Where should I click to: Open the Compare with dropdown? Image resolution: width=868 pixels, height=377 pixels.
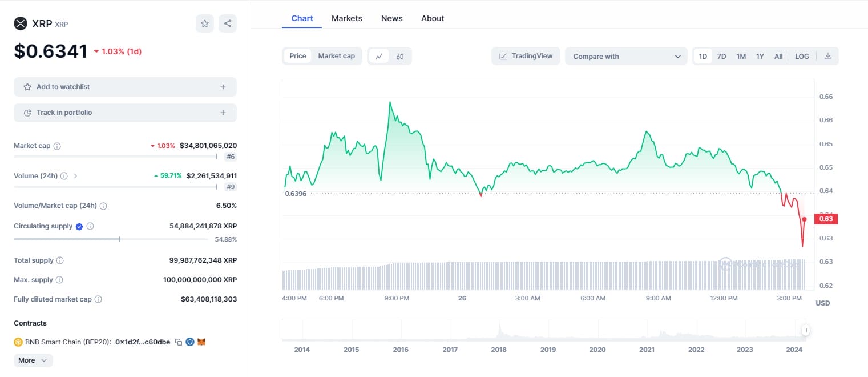coord(626,56)
